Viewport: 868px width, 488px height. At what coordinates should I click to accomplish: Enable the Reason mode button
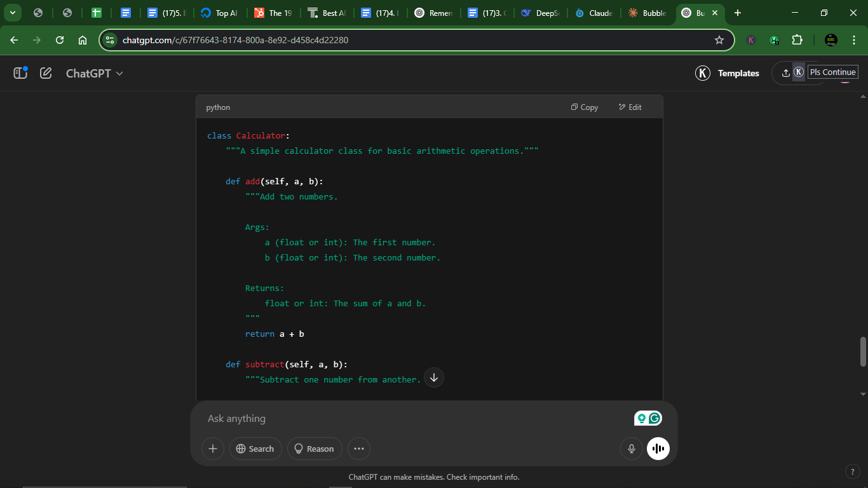point(315,449)
